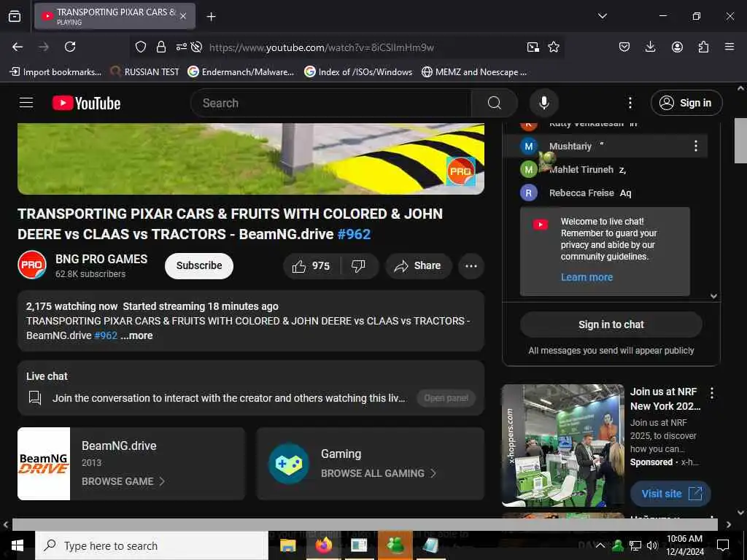
Task: Click the search magnifier button
Action: [495, 103]
